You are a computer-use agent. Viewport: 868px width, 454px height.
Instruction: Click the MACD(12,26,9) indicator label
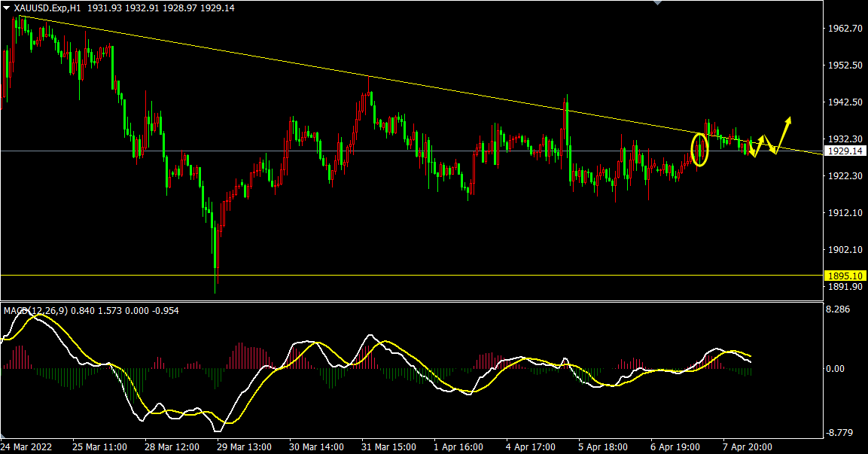tap(36, 310)
